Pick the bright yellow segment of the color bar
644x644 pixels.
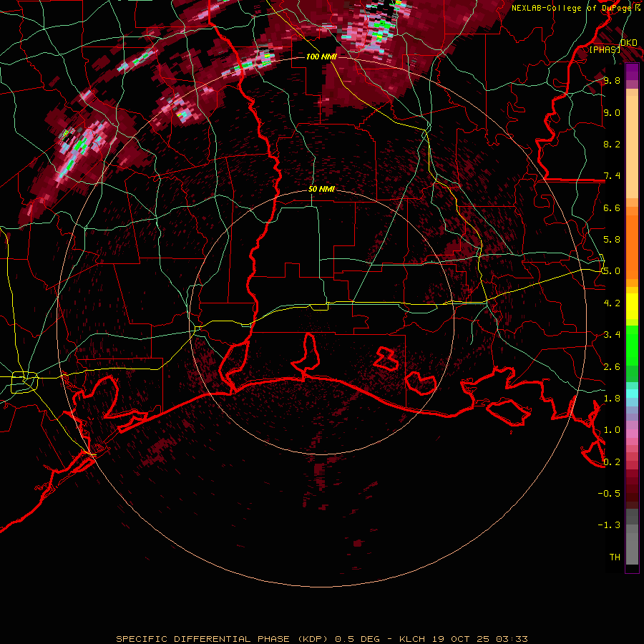[632, 306]
